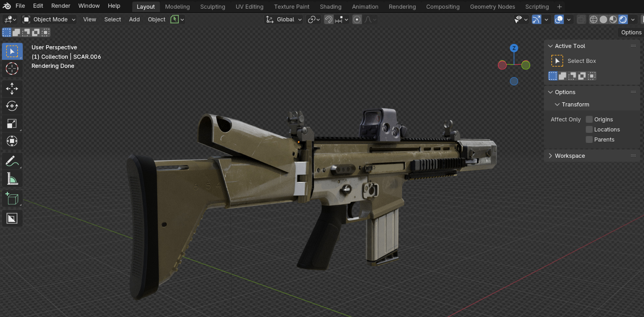644x317 pixels.
Task: Open the transform pivot point dropdown
Action: click(314, 19)
